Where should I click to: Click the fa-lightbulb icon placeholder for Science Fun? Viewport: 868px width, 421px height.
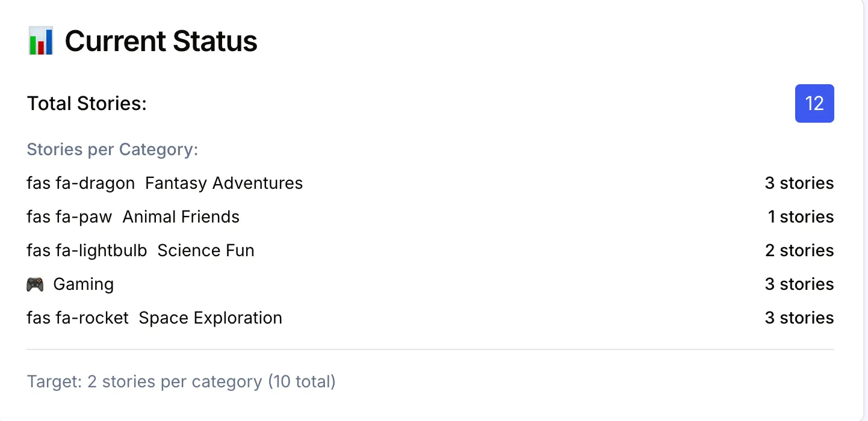[87, 250]
